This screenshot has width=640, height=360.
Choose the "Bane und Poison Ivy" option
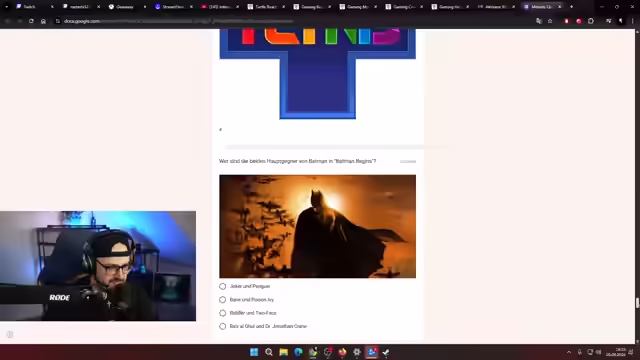pos(222,300)
